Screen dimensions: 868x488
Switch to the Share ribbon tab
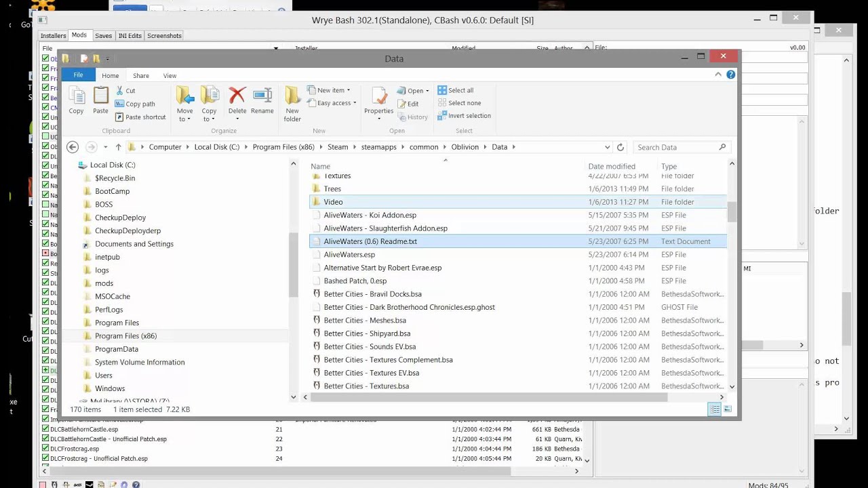coord(141,76)
